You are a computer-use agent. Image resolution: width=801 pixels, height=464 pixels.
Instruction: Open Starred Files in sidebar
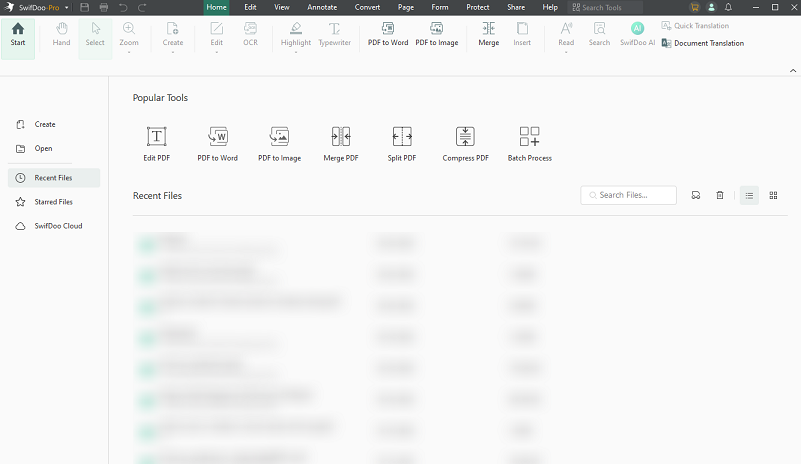coord(54,202)
